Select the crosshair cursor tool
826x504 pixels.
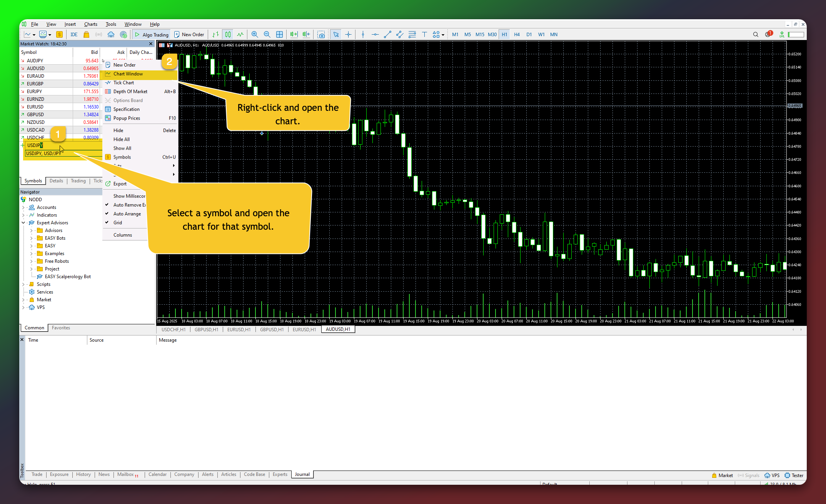[348, 34]
